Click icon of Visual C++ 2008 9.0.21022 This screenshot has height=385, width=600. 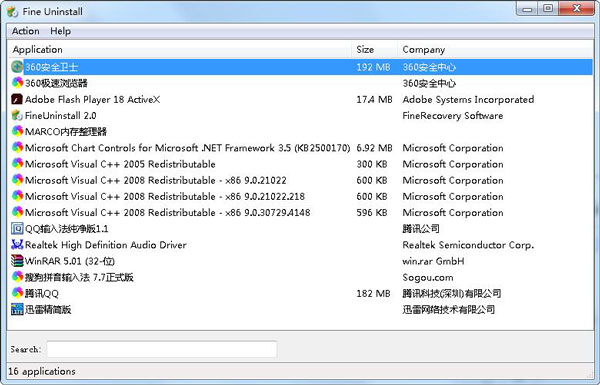(17, 180)
